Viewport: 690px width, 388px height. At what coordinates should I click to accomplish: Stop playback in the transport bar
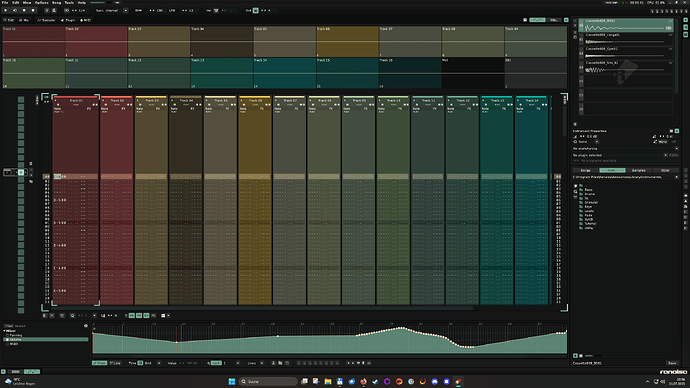[24, 10]
